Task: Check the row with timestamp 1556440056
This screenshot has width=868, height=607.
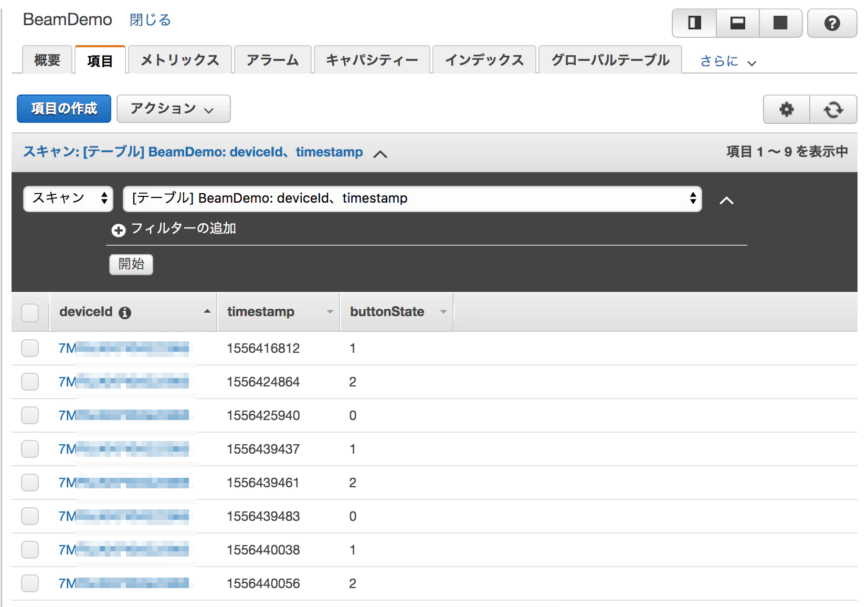Action: tap(30, 583)
